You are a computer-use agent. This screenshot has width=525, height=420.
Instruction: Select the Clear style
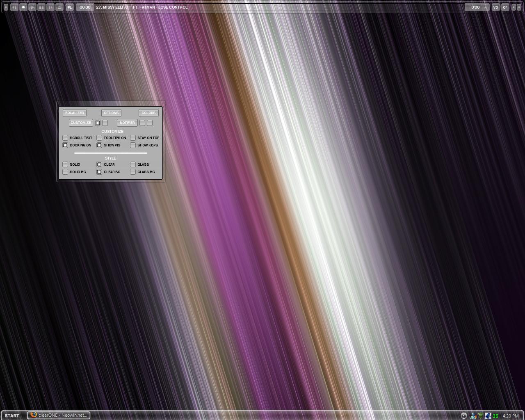click(x=99, y=164)
